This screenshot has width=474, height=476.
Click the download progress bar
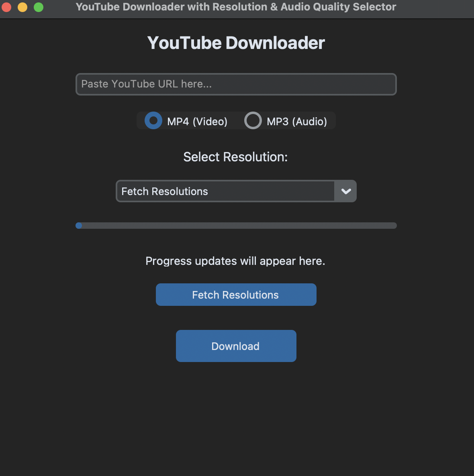[236, 225]
